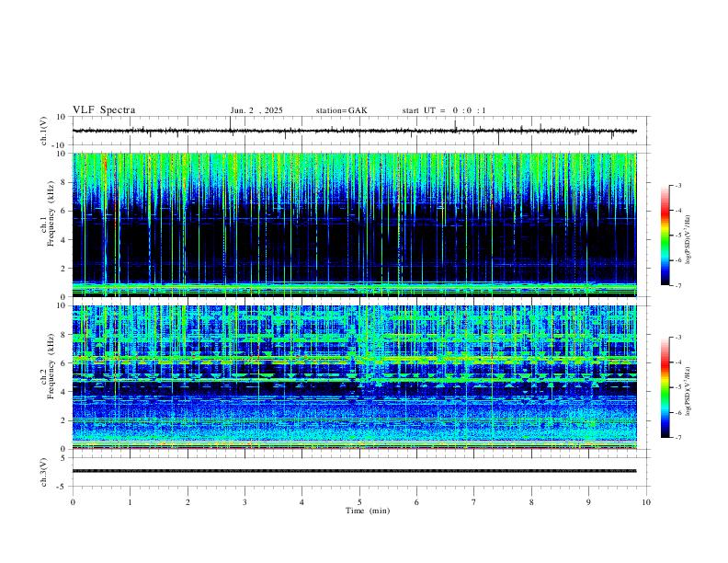
Task: Click the lower PSD color scale bar
Action: [x=665, y=387]
